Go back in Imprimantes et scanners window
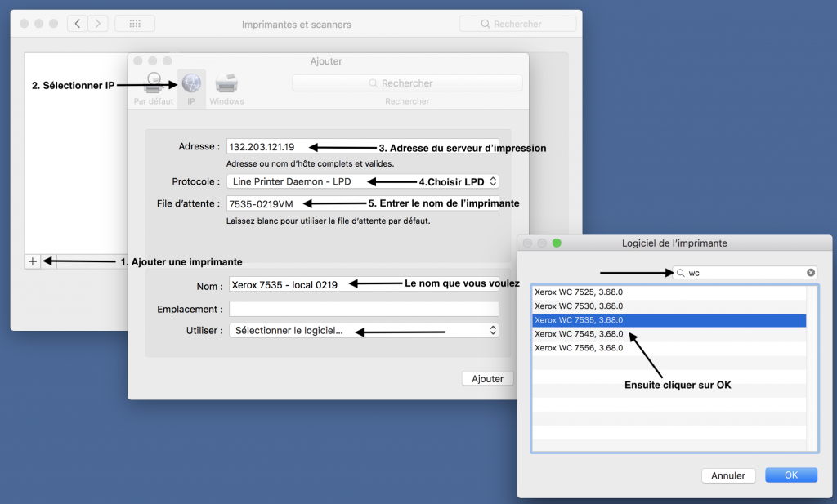 click(78, 24)
